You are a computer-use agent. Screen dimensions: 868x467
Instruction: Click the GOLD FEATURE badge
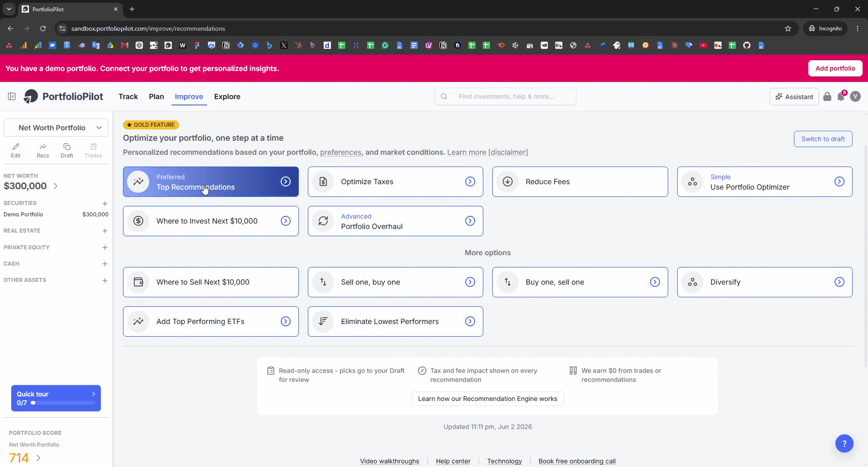pyautogui.click(x=151, y=125)
